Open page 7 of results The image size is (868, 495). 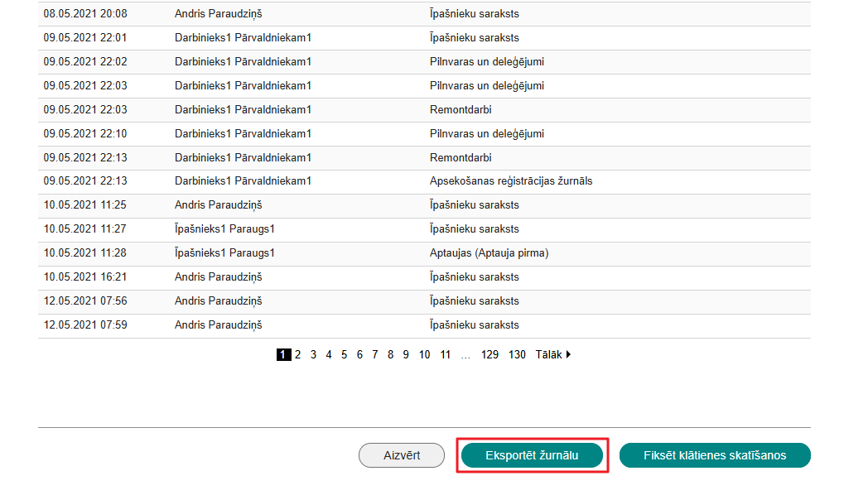(x=375, y=354)
